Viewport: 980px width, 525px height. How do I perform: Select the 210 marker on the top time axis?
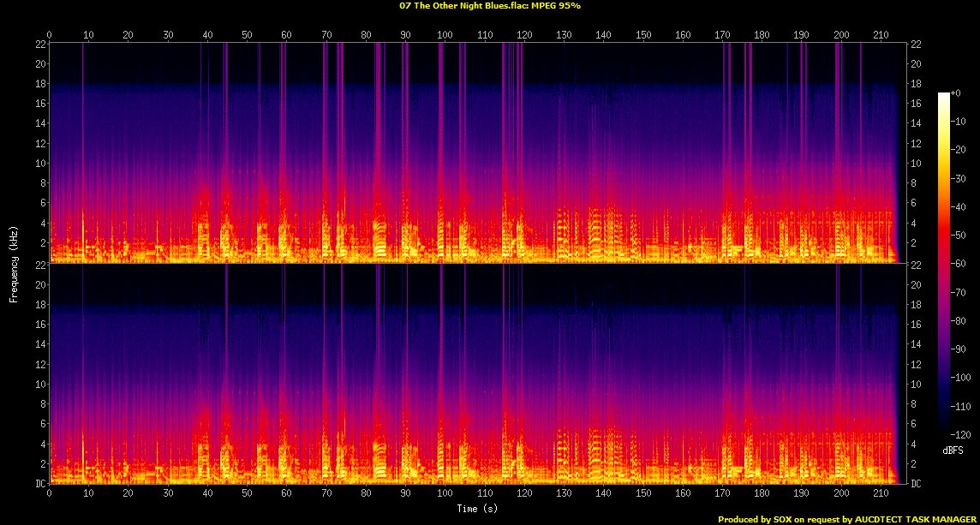pyautogui.click(x=880, y=35)
